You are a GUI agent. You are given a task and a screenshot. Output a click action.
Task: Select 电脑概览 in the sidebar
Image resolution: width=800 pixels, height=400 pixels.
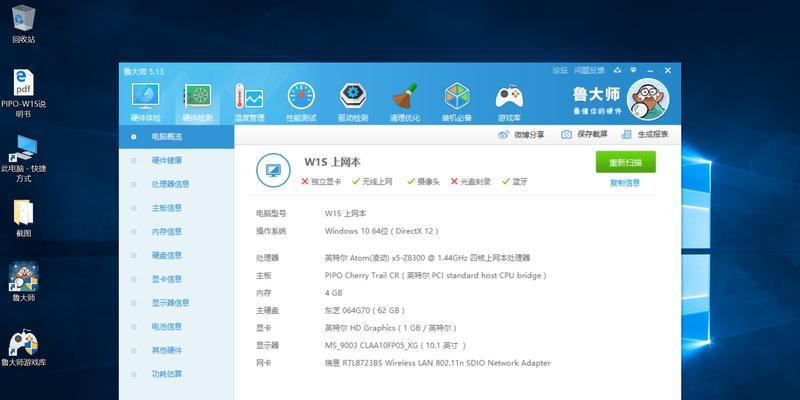coord(177,137)
